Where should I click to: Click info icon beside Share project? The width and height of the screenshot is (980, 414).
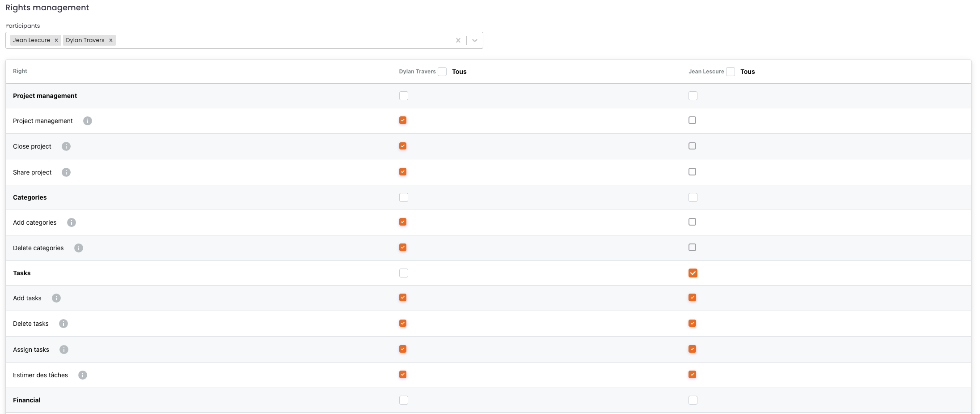pyautogui.click(x=66, y=172)
